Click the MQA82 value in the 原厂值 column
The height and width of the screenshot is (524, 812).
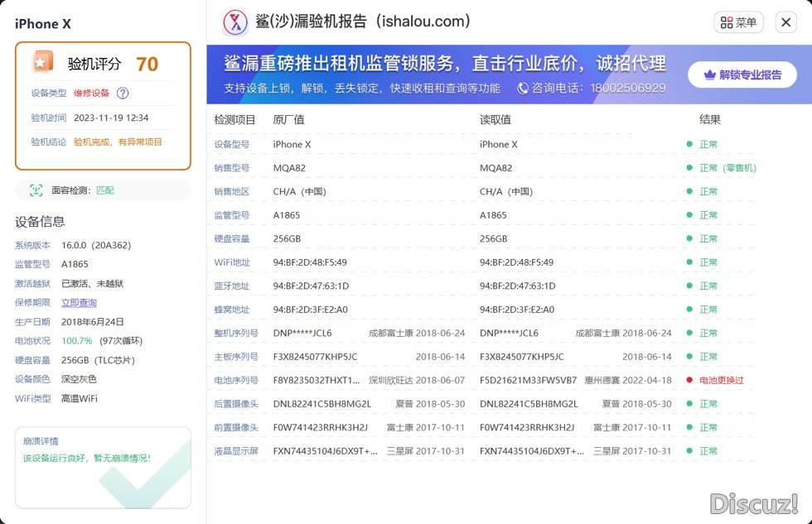tap(289, 168)
